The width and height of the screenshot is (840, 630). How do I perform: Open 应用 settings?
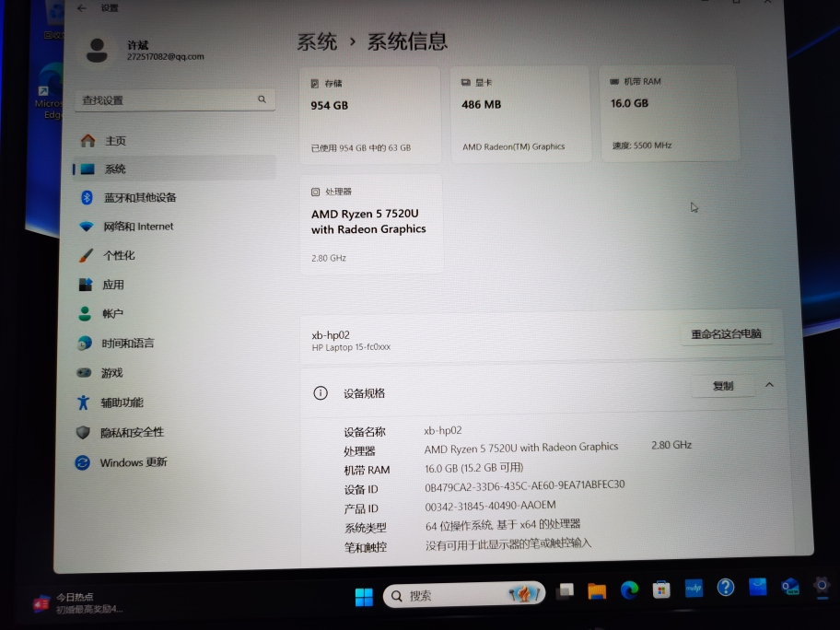[x=174, y=285]
